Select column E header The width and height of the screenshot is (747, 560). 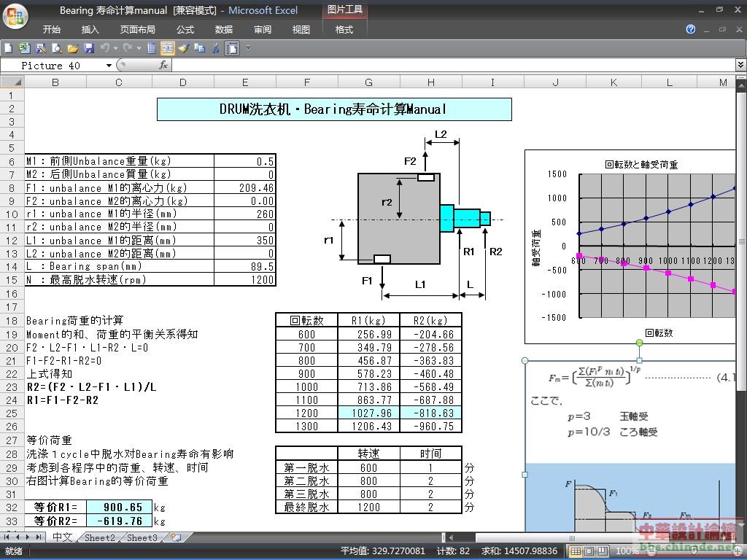point(245,82)
